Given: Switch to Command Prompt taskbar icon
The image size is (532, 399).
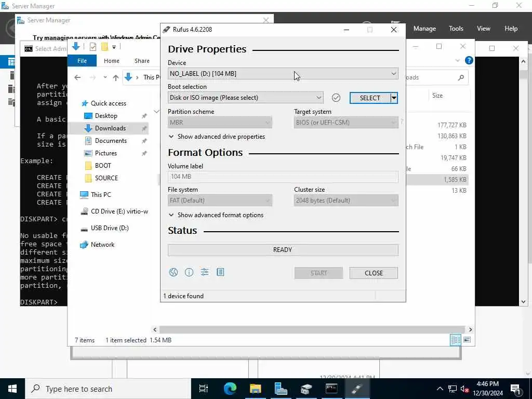Looking at the screenshot, I should [x=331, y=389].
